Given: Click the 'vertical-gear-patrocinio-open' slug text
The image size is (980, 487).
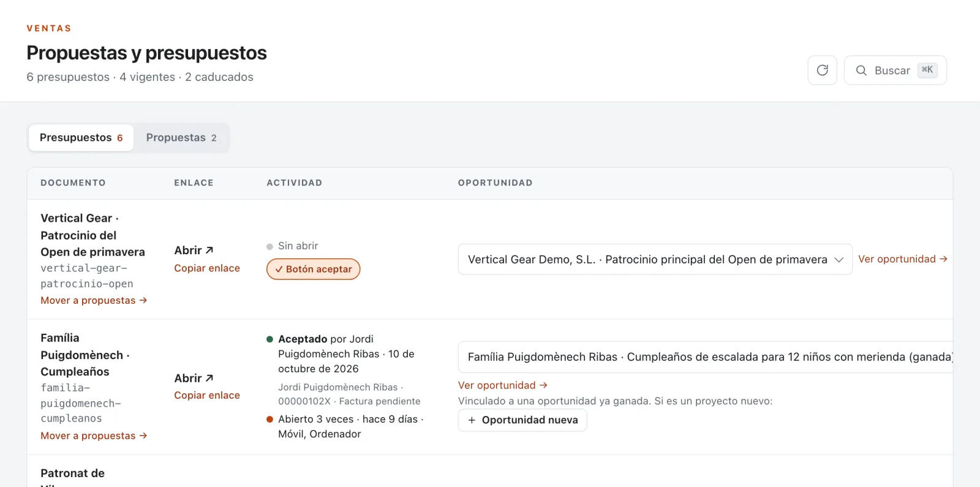Looking at the screenshot, I should (x=87, y=276).
